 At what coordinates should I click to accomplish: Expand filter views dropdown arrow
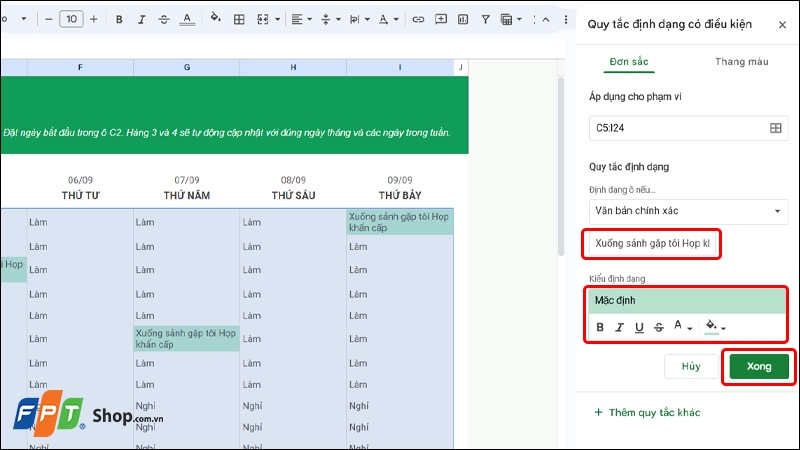tap(519, 19)
